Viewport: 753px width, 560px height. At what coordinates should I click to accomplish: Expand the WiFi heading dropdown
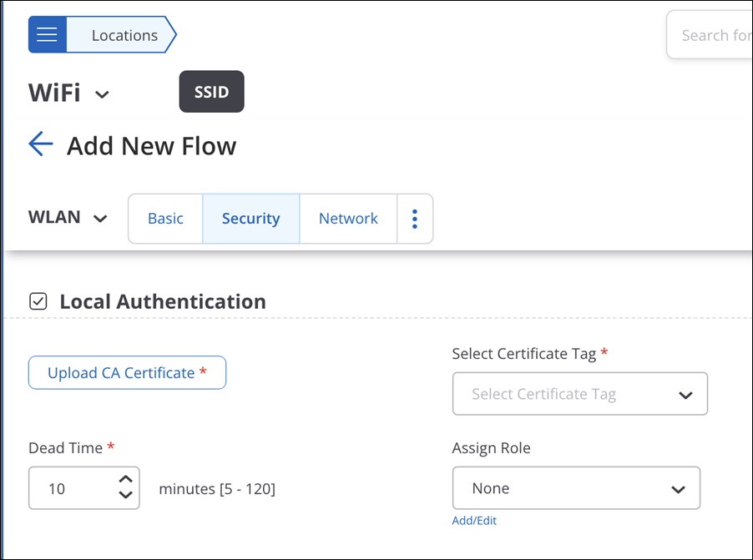click(x=68, y=93)
